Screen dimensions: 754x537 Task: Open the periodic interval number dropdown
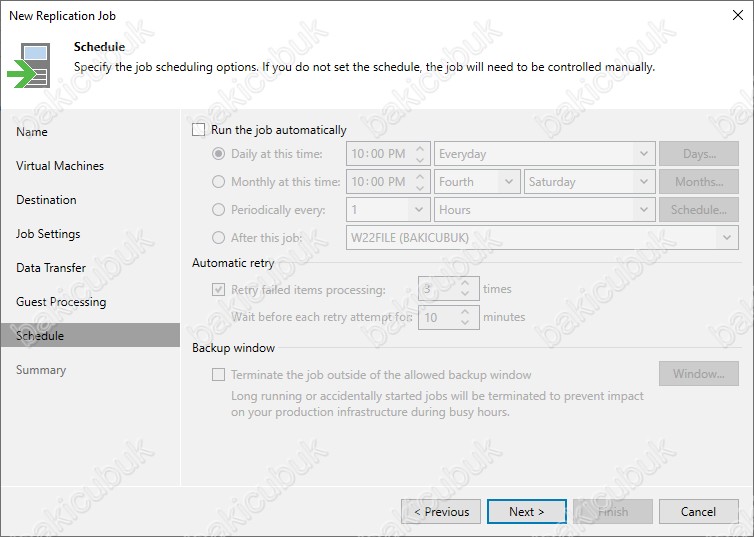point(388,210)
